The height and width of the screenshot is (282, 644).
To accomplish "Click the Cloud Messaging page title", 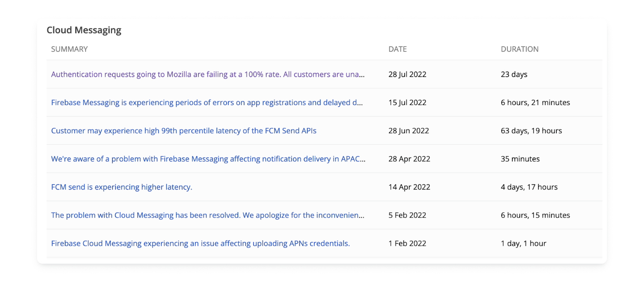I will point(84,30).
